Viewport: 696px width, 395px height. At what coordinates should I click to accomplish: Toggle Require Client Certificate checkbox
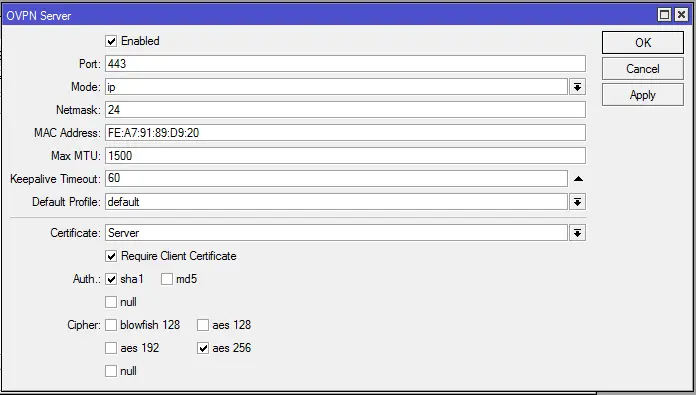[x=111, y=256]
